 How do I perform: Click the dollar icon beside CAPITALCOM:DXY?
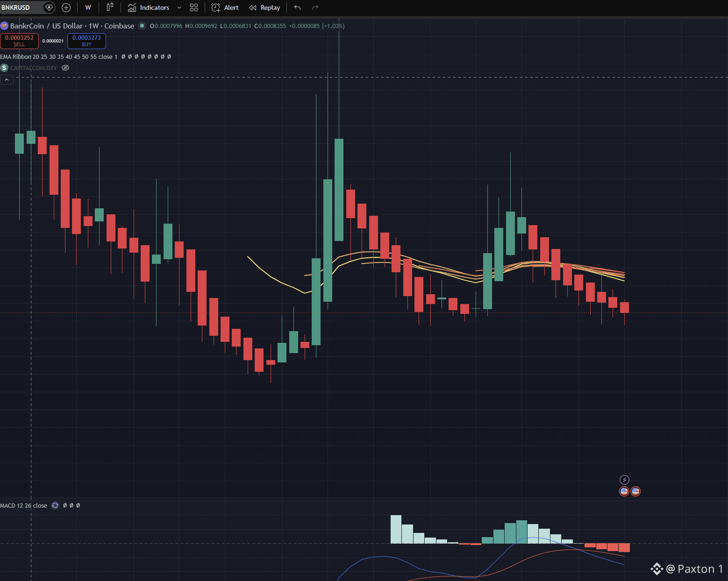[4, 68]
